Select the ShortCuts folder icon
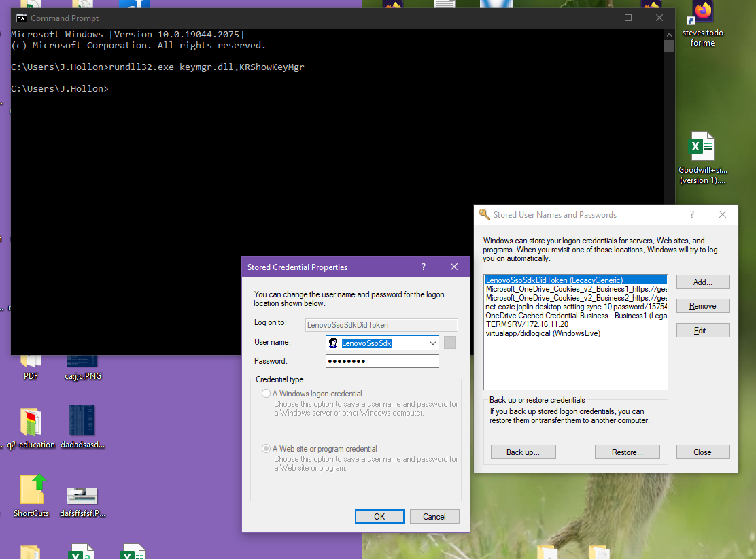 [x=31, y=490]
